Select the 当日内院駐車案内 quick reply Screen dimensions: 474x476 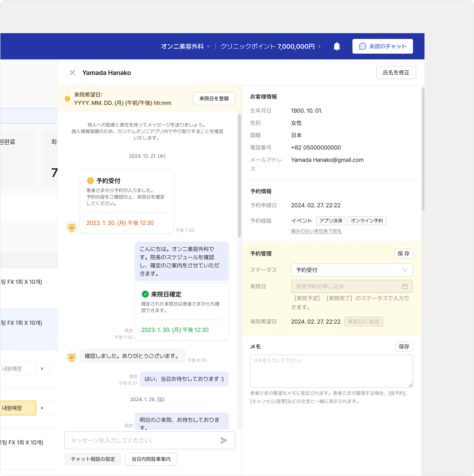click(151, 459)
